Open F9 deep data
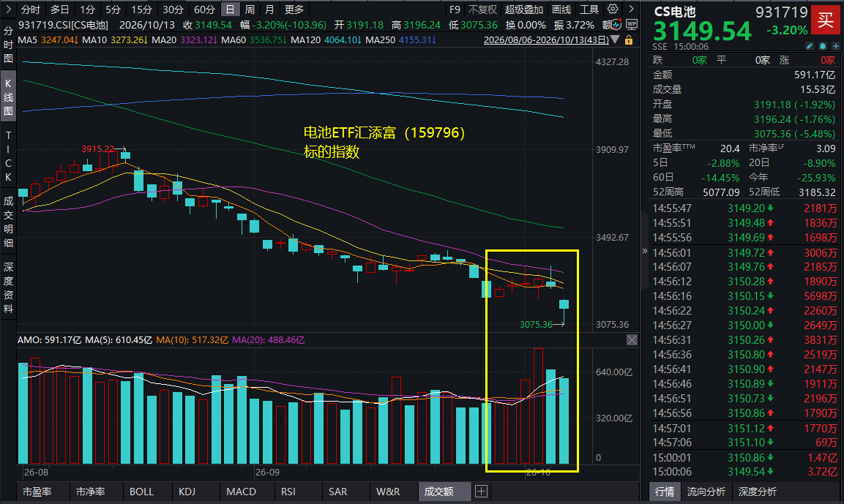This screenshot has height=504, width=844. tap(455, 10)
